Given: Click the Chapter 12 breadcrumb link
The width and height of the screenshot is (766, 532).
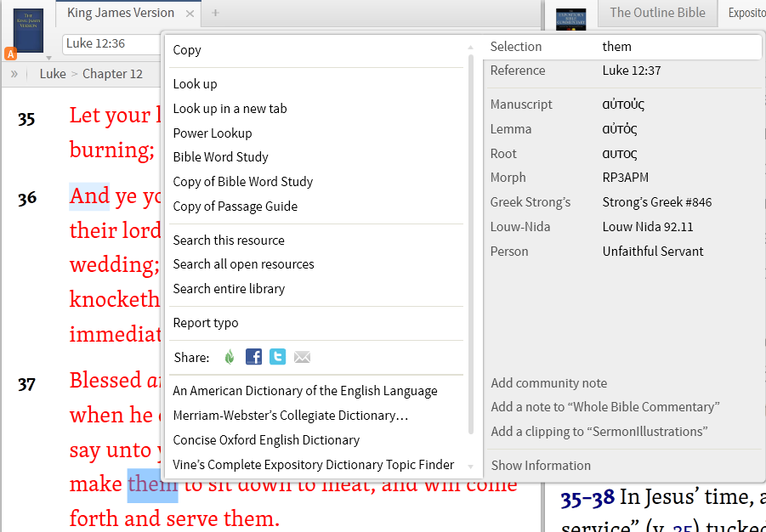Looking at the screenshot, I should pos(112,74).
